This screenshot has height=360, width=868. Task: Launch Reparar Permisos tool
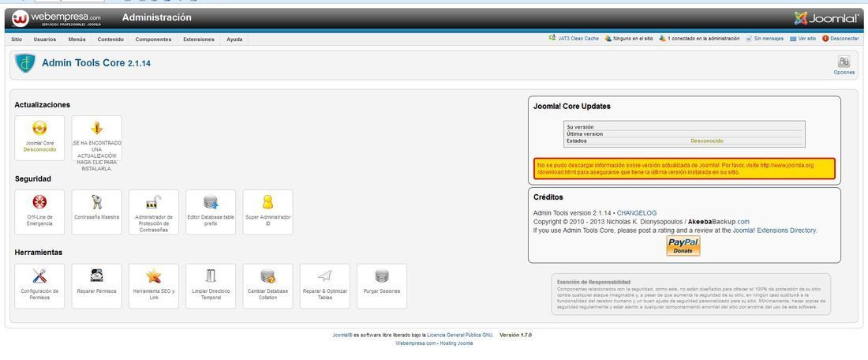click(96, 286)
